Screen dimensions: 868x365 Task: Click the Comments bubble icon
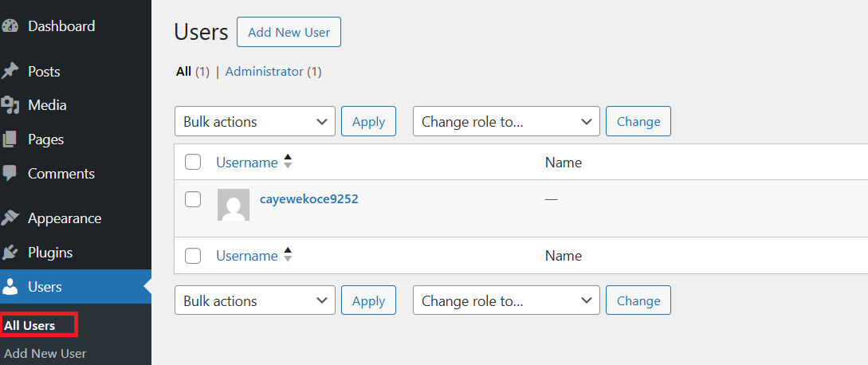(10, 174)
